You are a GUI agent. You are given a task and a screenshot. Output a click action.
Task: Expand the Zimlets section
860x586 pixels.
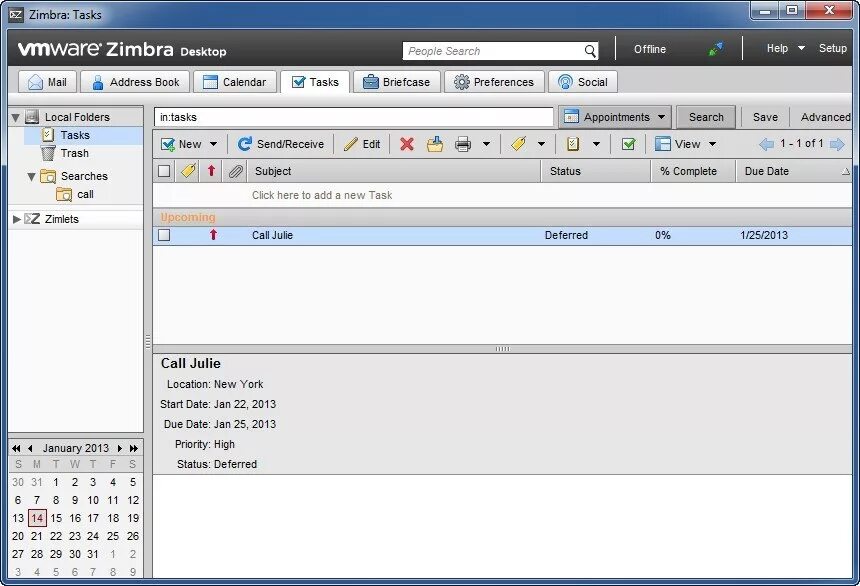16,219
